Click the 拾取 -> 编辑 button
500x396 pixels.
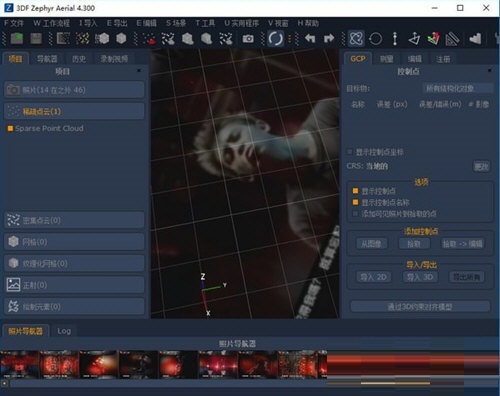463,244
